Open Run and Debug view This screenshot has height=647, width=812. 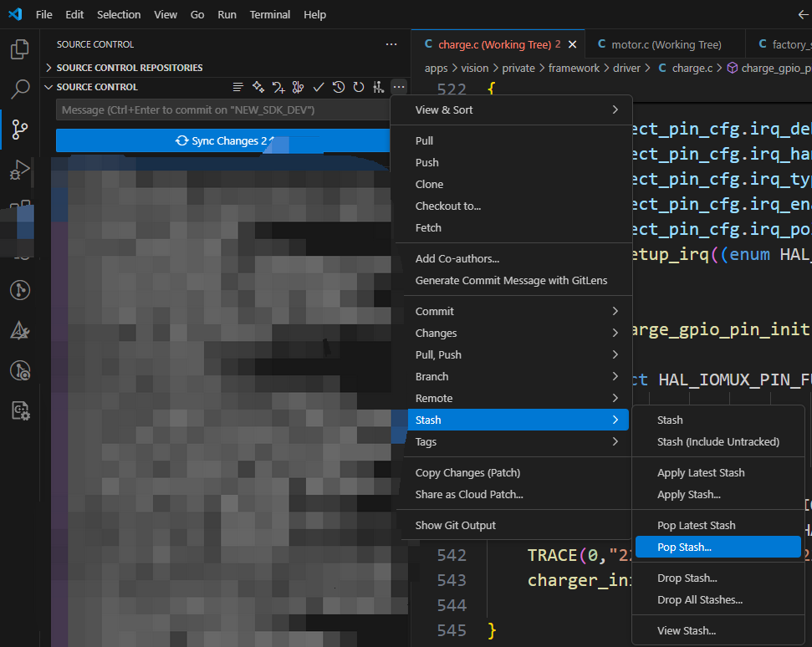pyautogui.click(x=18, y=170)
